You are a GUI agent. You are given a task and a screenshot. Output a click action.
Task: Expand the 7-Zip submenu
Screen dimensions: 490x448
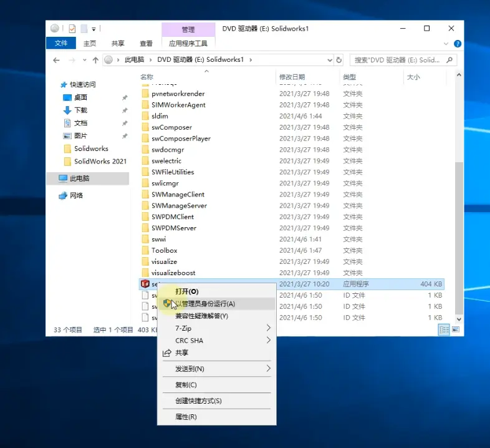[216, 328]
